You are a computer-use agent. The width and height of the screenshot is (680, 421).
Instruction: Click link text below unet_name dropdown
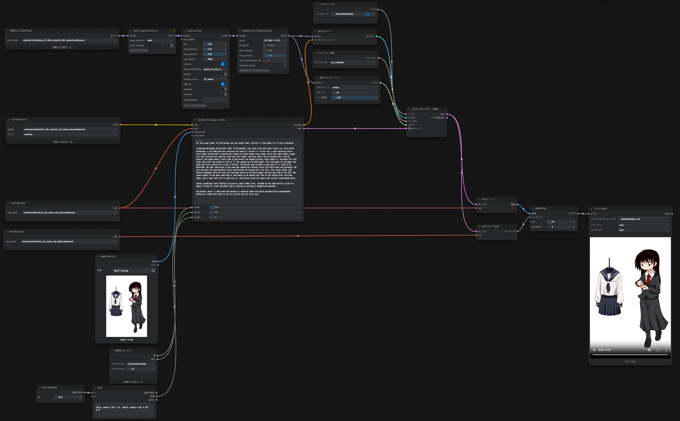[62, 47]
